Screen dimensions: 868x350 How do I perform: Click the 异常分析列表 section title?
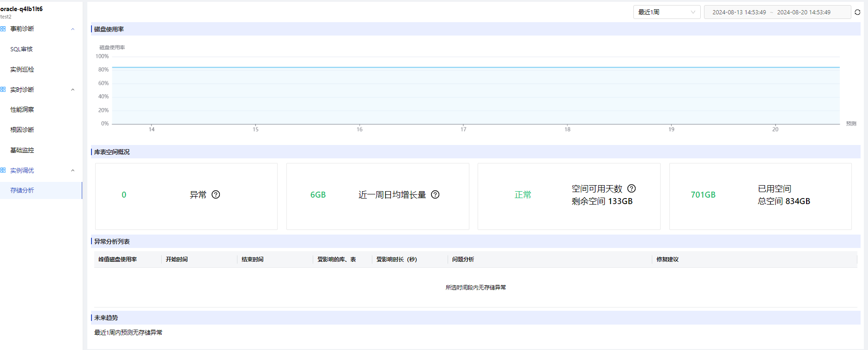pyautogui.click(x=112, y=241)
